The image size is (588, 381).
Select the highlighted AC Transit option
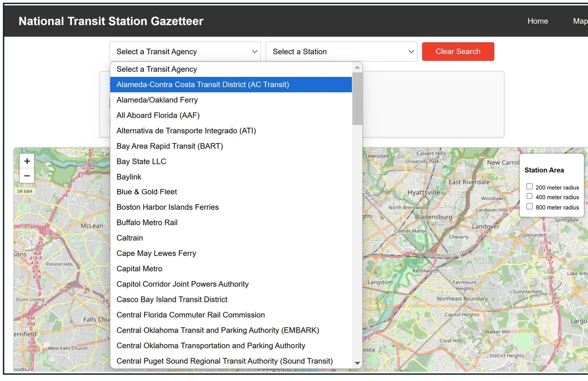pos(203,84)
